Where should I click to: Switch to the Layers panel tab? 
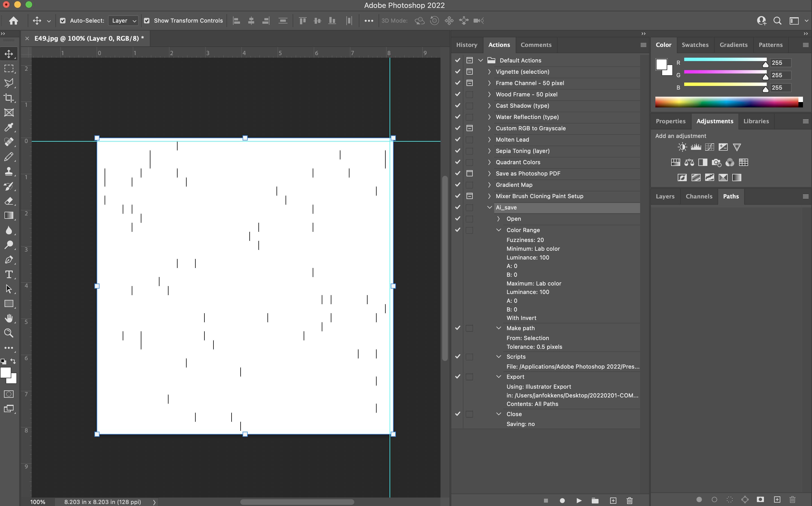tap(665, 196)
